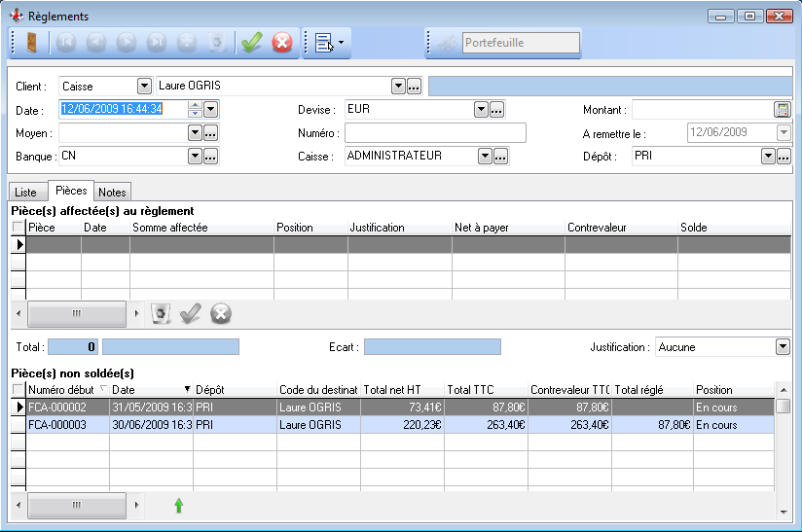Open the document list toolbar icon
This screenshot has width=802, height=532.
(324, 43)
